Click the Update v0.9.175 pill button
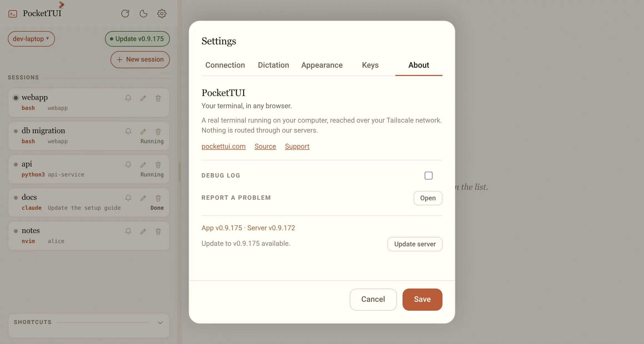 point(137,39)
